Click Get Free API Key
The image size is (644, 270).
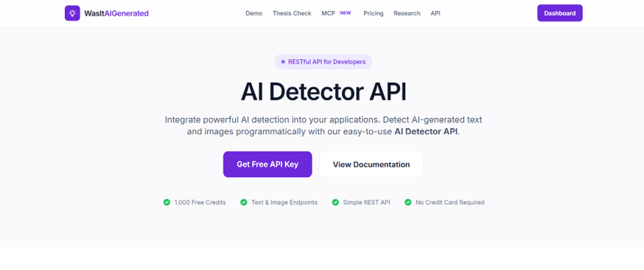click(267, 165)
